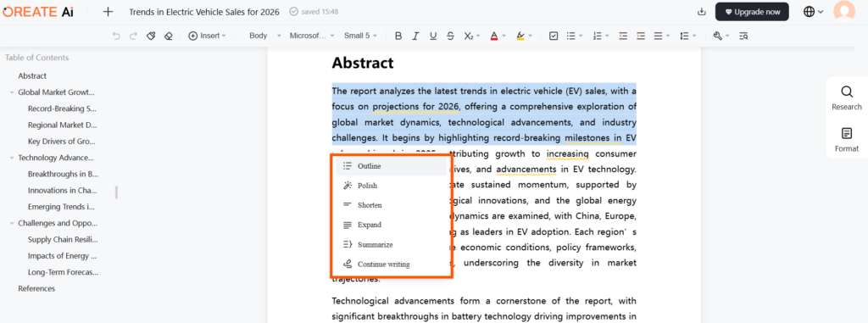Open the Research side panel
Image resolution: width=868 pixels, height=323 pixels.
click(x=847, y=98)
